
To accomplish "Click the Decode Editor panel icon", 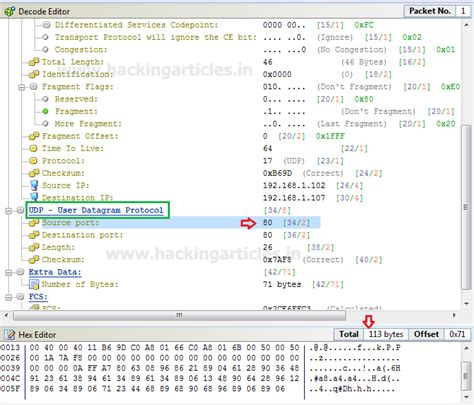I will [9, 11].
